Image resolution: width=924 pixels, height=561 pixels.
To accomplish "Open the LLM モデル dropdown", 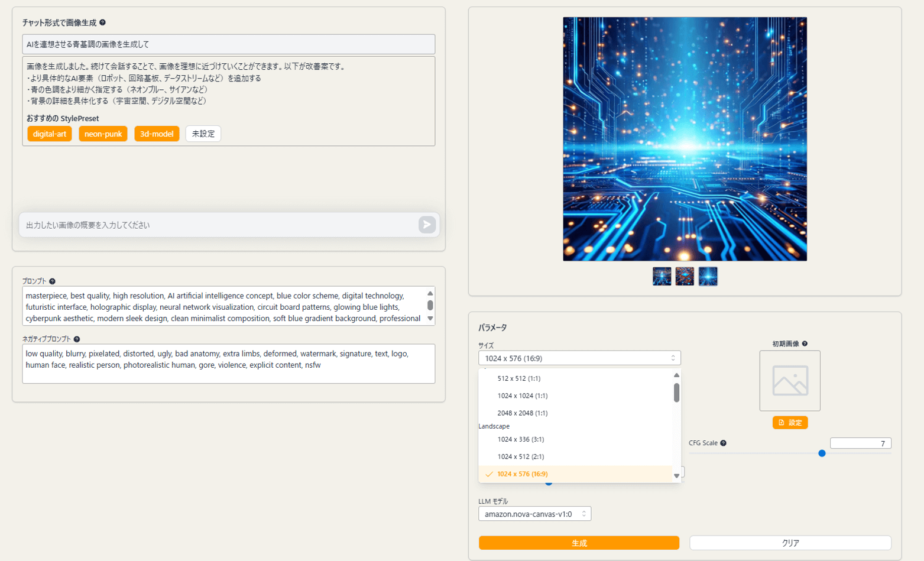I will pos(534,514).
